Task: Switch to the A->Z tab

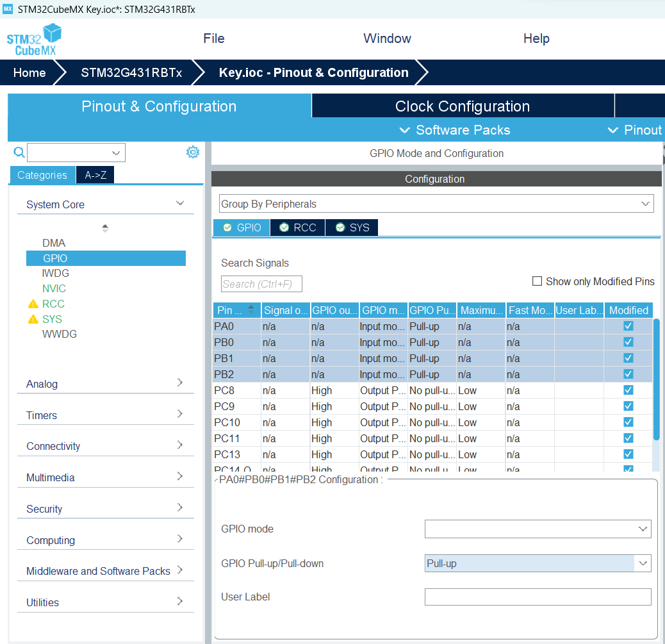Action: pyautogui.click(x=95, y=175)
